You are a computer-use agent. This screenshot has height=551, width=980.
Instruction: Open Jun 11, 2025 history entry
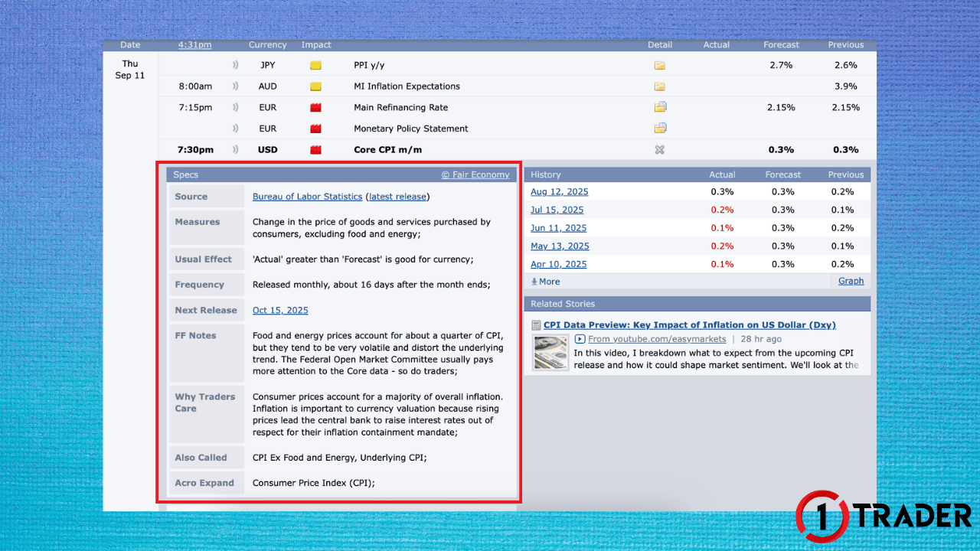pyautogui.click(x=559, y=228)
